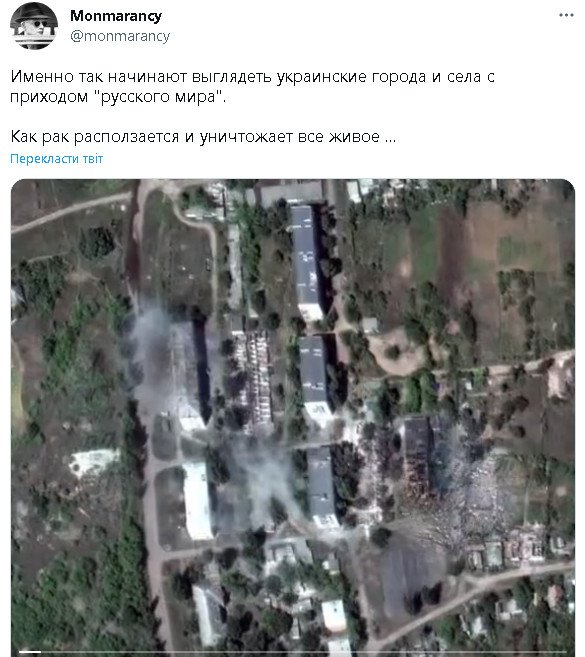Click the top grey-roofed building in video

(x=306, y=262)
